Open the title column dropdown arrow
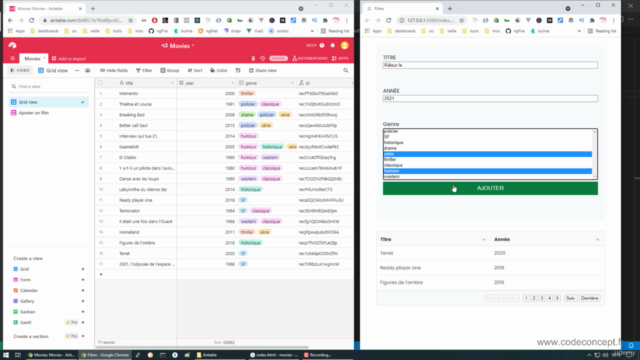The width and height of the screenshot is (640, 360). coord(172,83)
